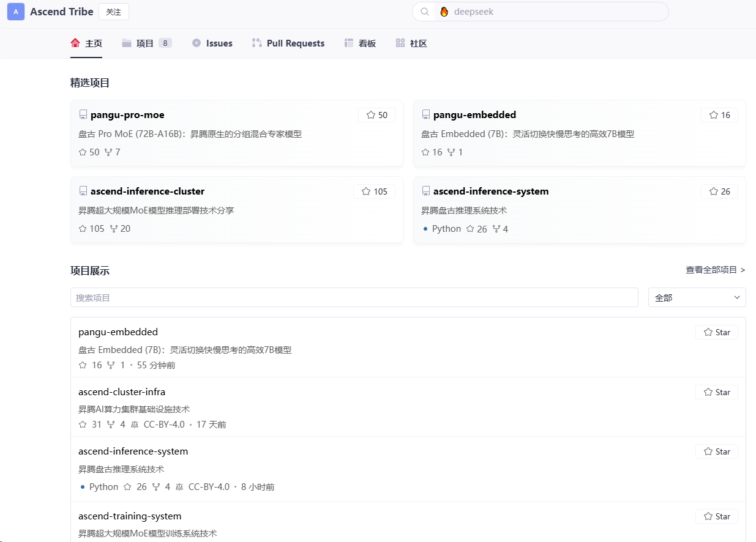Click the repository icon beside featured pangu-embedded
This screenshot has height=542, width=756.
click(426, 114)
